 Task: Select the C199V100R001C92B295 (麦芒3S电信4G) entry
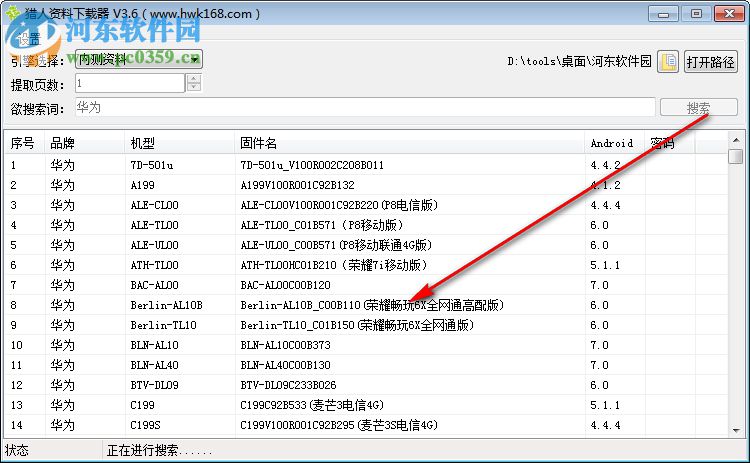point(339,425)
